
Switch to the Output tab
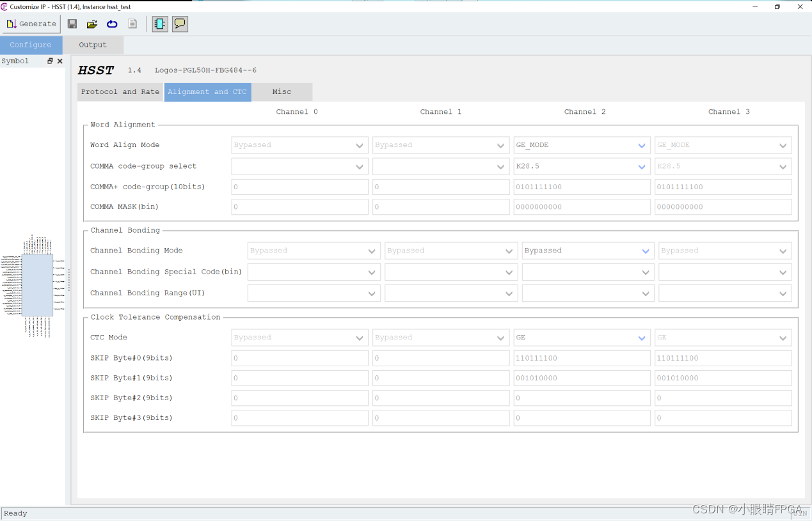(x=93, y=45)
